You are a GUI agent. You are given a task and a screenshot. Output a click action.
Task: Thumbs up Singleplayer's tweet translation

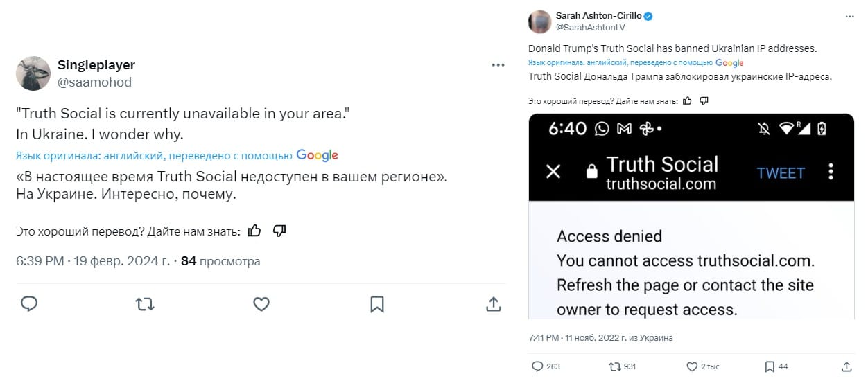tap(254, 231)
